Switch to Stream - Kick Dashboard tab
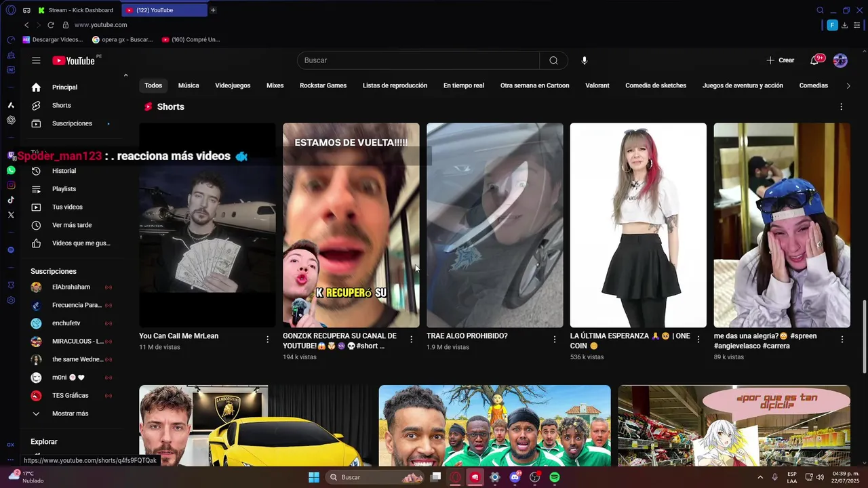The image size is (868, 488). click(x=76, y=10)
